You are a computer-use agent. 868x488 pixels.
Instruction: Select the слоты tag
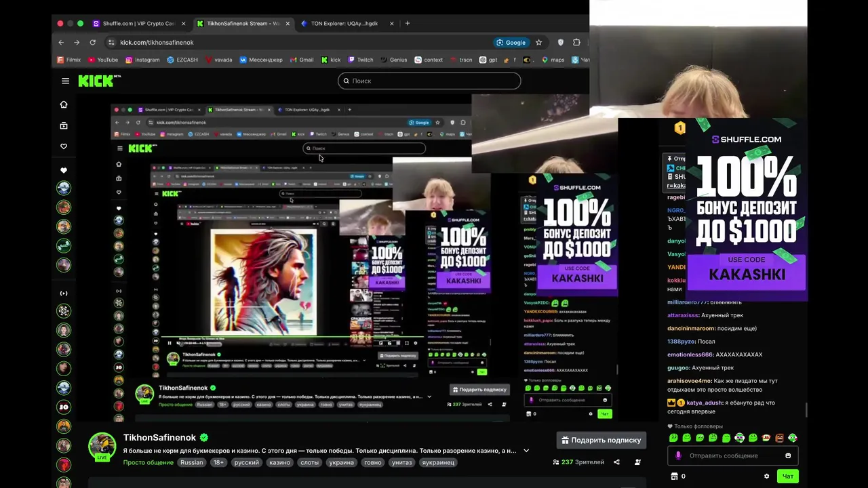coord(310,462)
